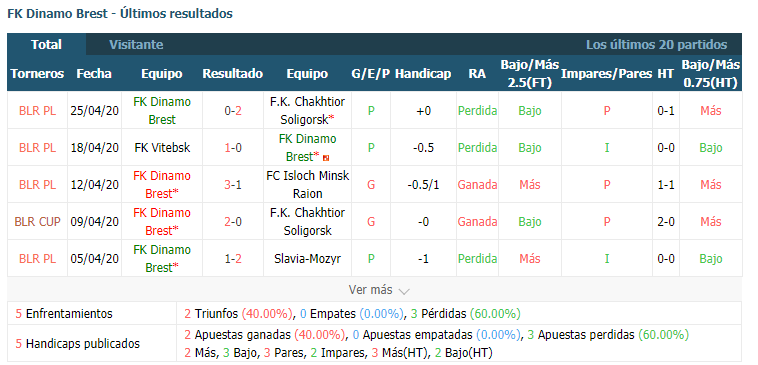758x365 pixels.
Task: Open the Los últimos 20 partidos dropdown
Action: click(x=656, y=44)
